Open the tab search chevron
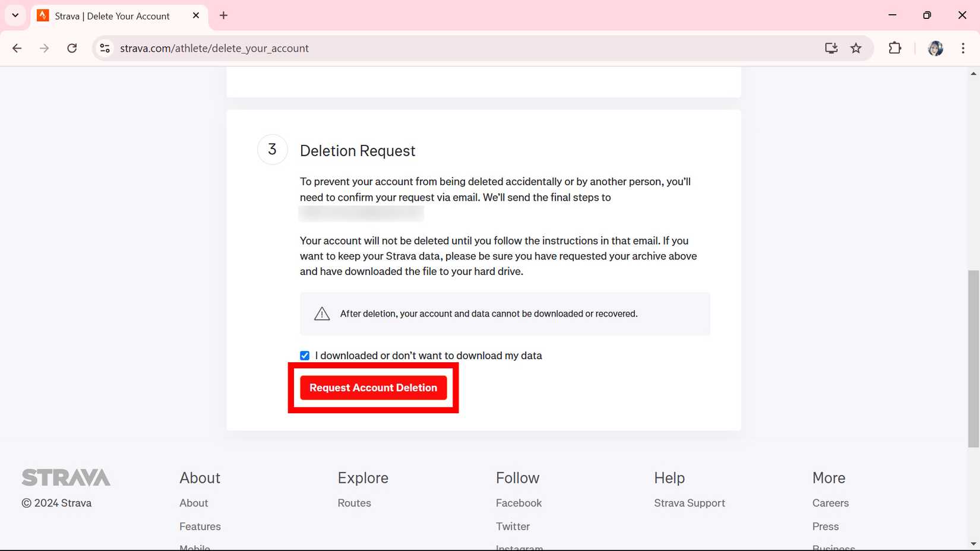The height and width of the screenshot is (551, 980). click(x=15, y=15)
